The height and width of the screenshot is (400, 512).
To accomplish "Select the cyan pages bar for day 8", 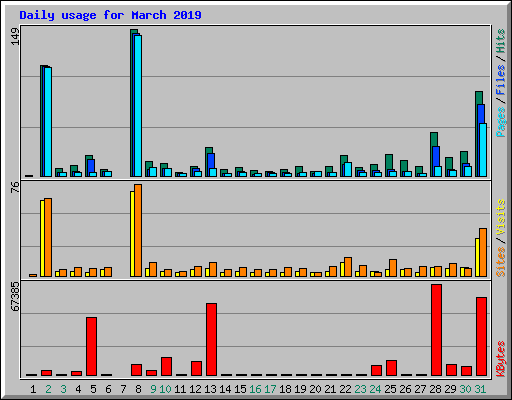I will [x=138, y=106].
